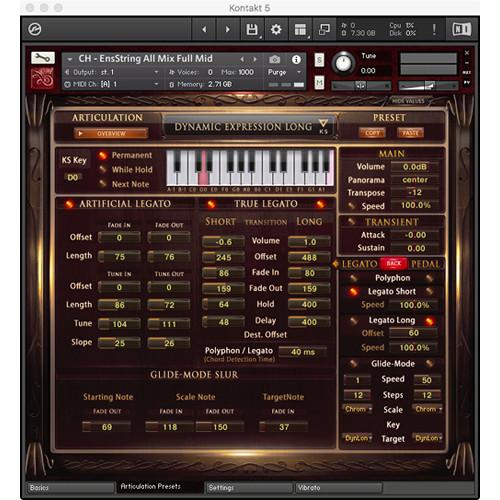Switch to the Settings tab
The height and width of the screenshot is (500, 500).
(249, 488)
